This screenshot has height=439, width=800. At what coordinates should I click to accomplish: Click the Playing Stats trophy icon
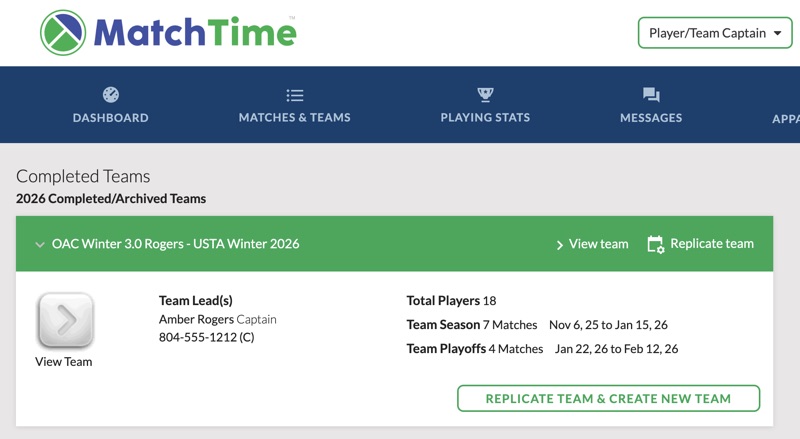click(x=485, y=94)
